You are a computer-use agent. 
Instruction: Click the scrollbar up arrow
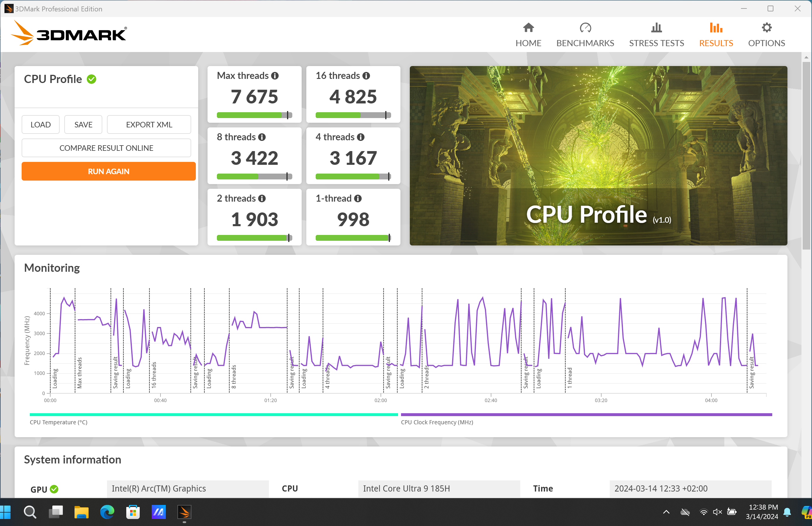click(x=806, y=57)
